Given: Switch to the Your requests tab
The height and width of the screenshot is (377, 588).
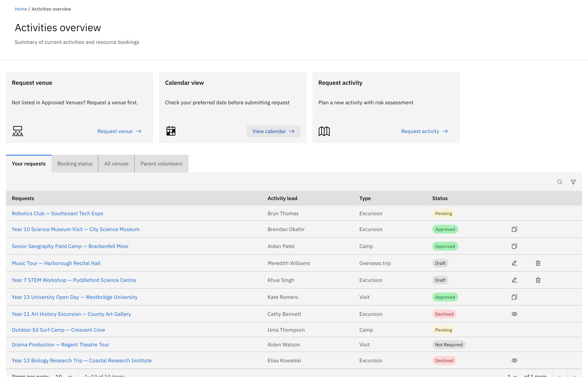Looking at the screenshot, I should coord(29,163).
